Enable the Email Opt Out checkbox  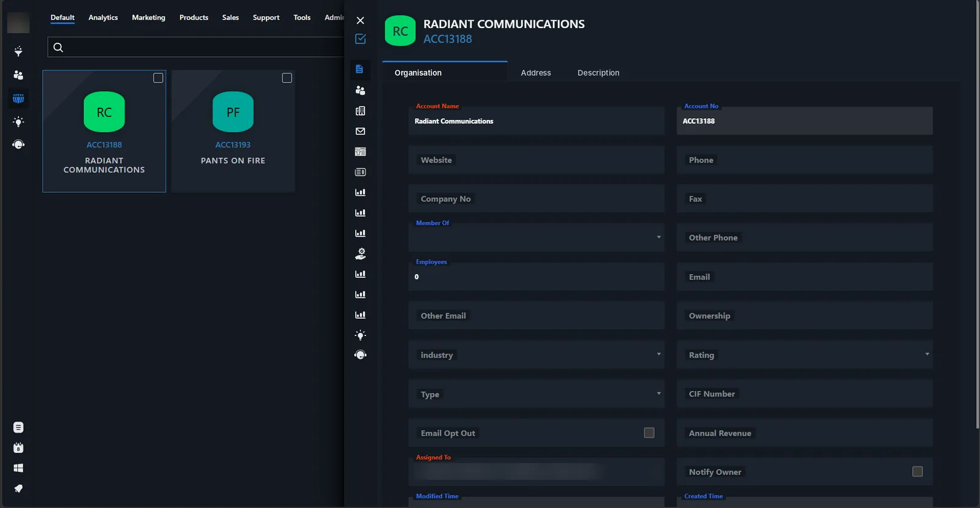649,433
